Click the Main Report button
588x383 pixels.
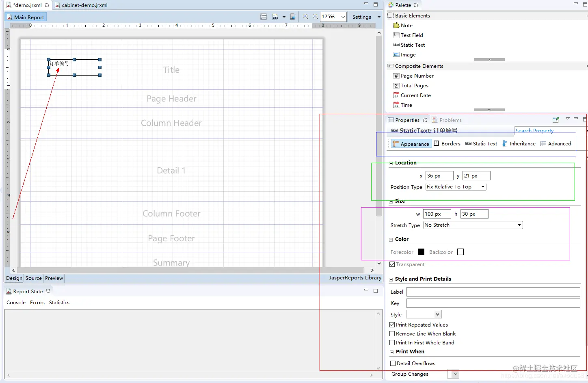pos(26,17)
